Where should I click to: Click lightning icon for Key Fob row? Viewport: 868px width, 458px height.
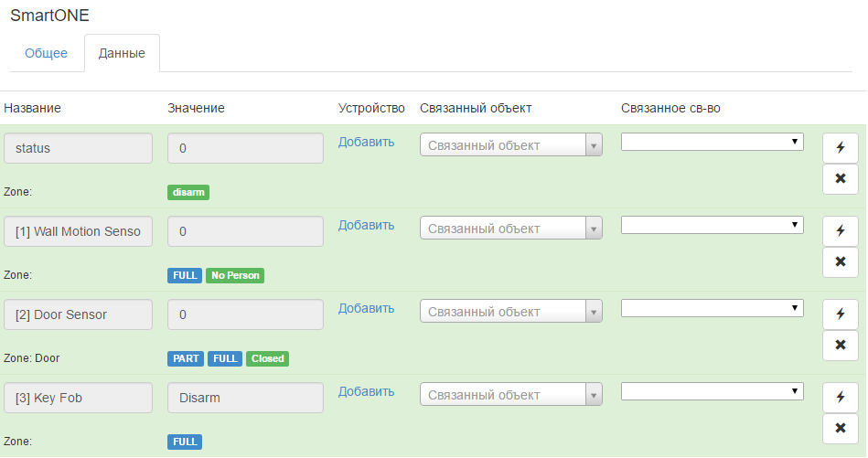point(840,397)
